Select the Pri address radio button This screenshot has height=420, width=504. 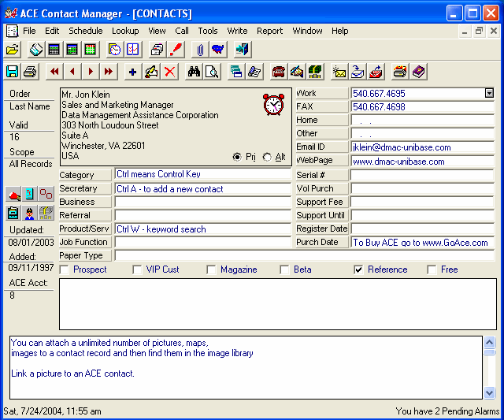237,157
